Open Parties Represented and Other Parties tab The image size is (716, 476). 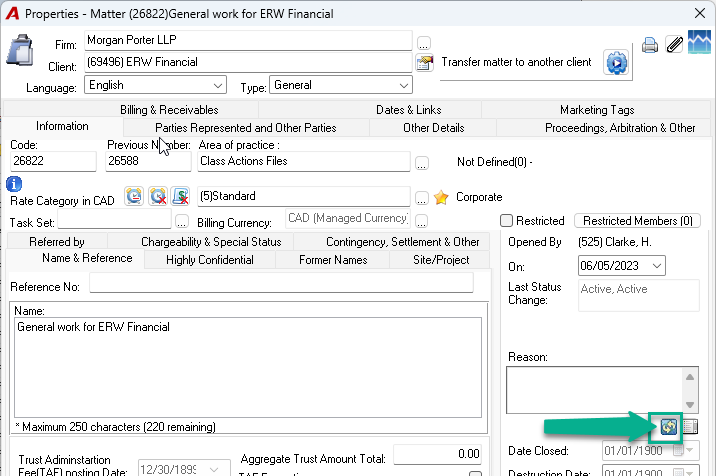[246, 128]
